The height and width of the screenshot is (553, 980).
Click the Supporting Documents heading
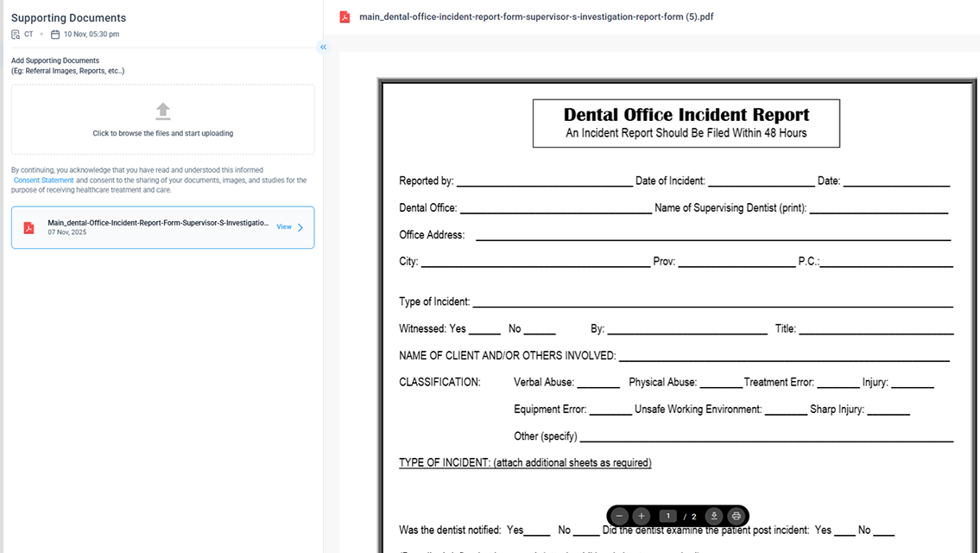(68, 18)
